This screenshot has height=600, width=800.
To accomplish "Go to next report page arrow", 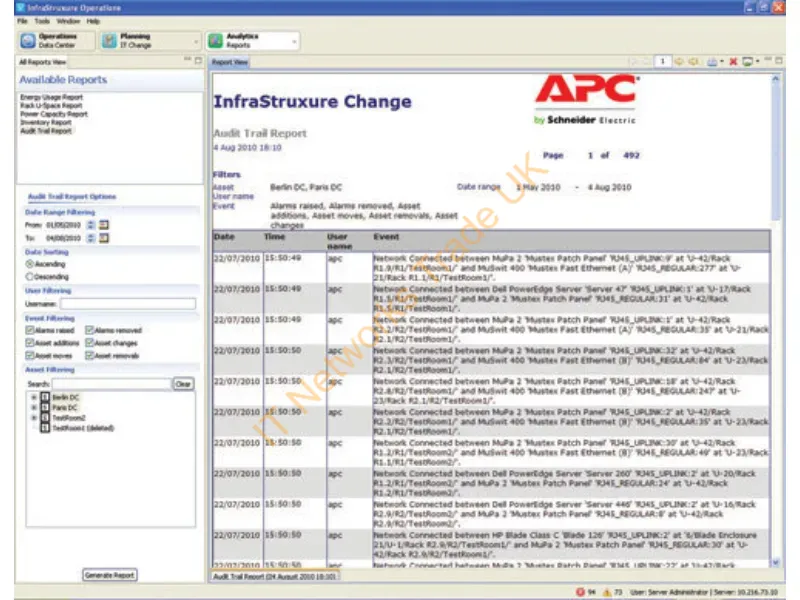I will click(x=679, y=62).
